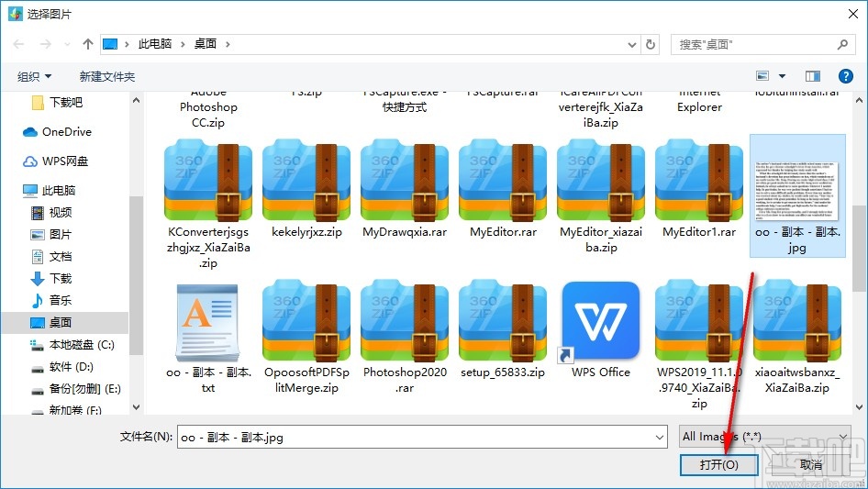Expand address bar history dropdown

631,45
